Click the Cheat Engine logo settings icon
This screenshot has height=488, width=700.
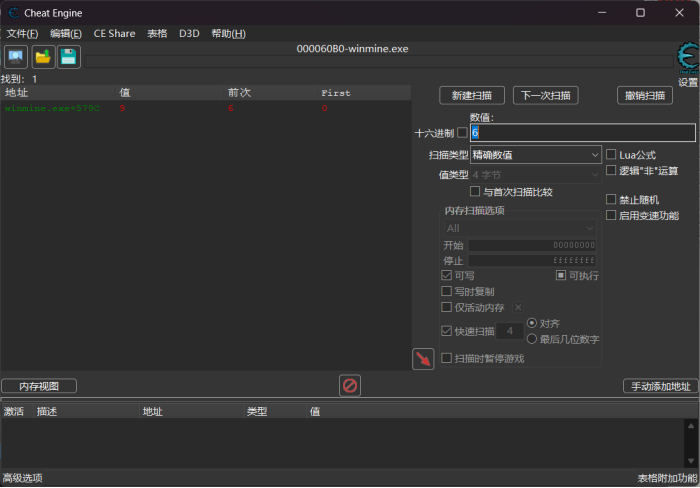688,58
